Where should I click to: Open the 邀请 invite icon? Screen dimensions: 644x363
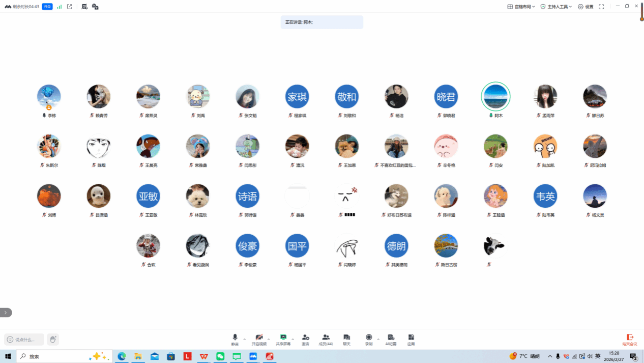pyautogui.click(x=305, y=338)
